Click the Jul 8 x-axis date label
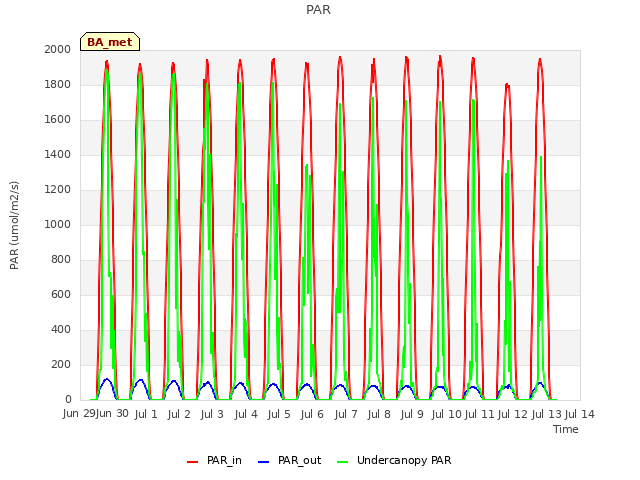Viewport: 640px width, 480px height. pyautogui.click(x=379, y=414)
